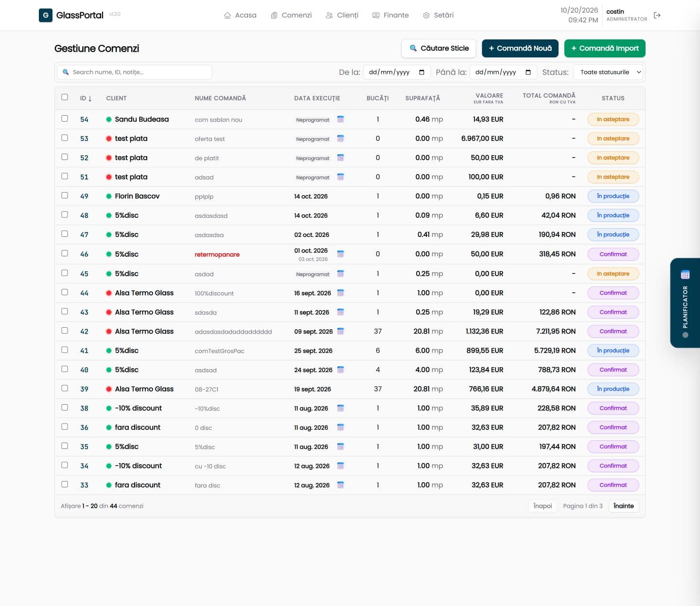This screenshot has height=606, width=700.
Task: Click green status dot of Florin Bascov
Action: point(109,196)
